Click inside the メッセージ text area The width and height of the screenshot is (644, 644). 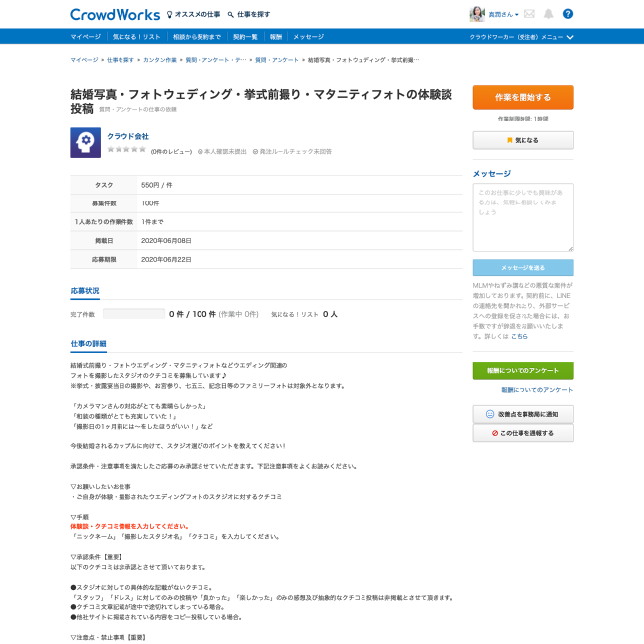[523, 217]
